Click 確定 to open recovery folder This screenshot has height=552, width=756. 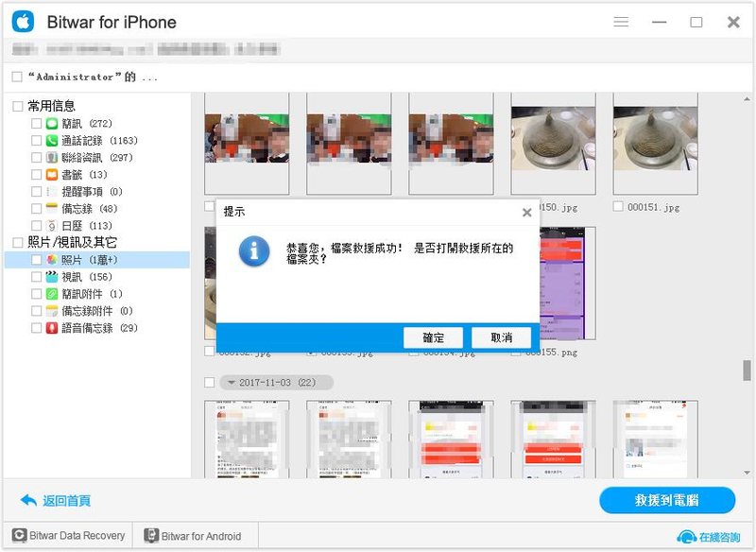pos(433,337)
